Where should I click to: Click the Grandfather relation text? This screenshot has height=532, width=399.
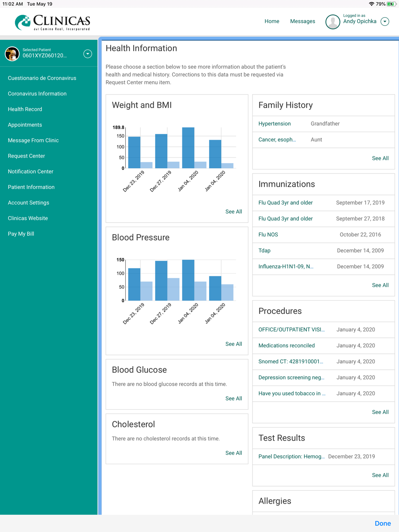click(x=325, y=124)
